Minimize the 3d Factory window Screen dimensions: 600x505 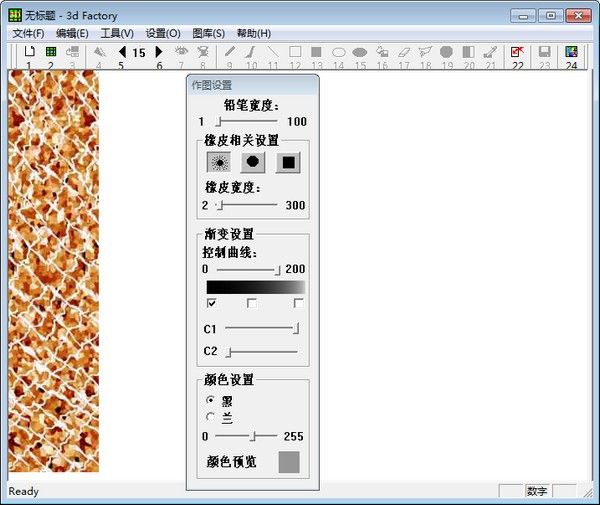(523, 16)
